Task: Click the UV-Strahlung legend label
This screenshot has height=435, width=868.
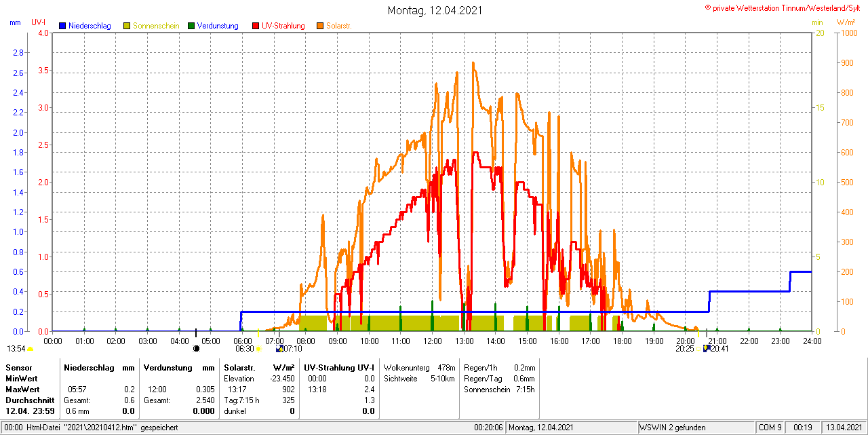Action: pos(283,26)
